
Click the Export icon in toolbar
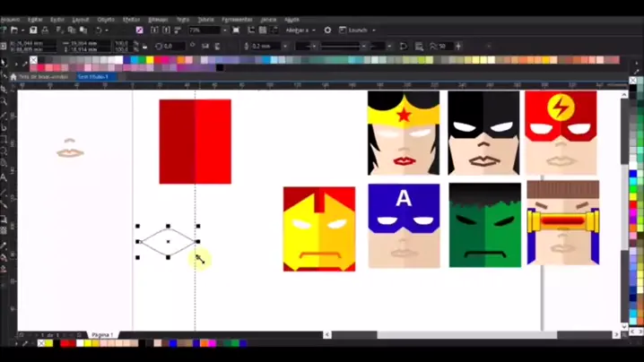click(166, 30)
